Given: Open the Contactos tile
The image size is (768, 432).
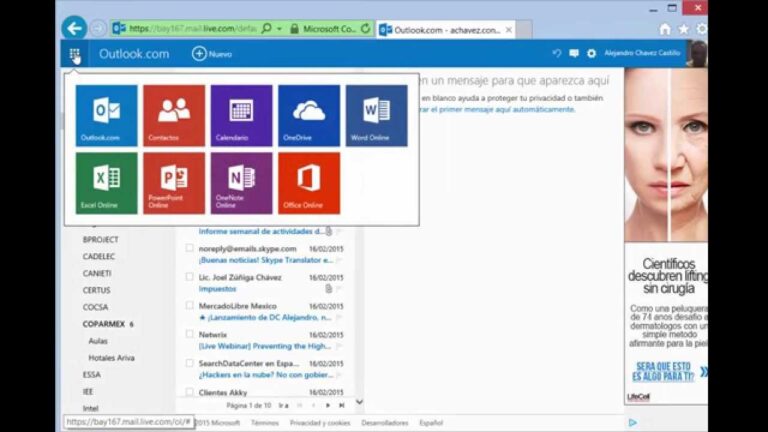Looking at the screenshot, I should tap(174, 116).
